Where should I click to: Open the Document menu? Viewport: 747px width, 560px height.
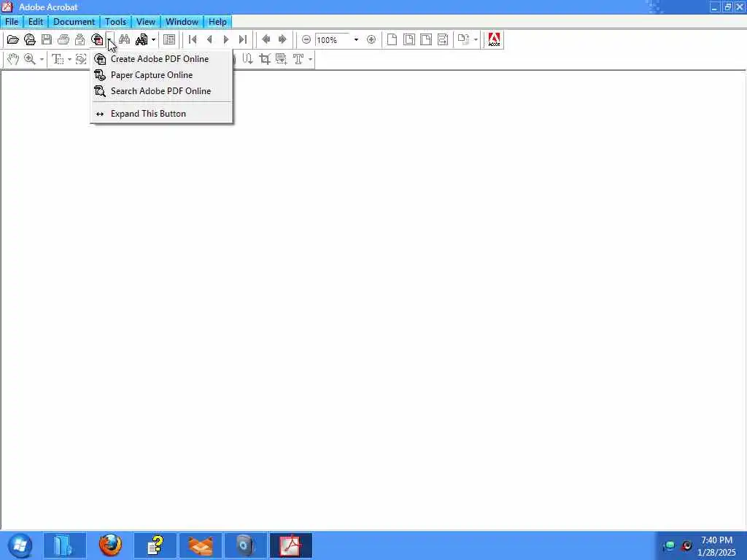click(74, 22)
